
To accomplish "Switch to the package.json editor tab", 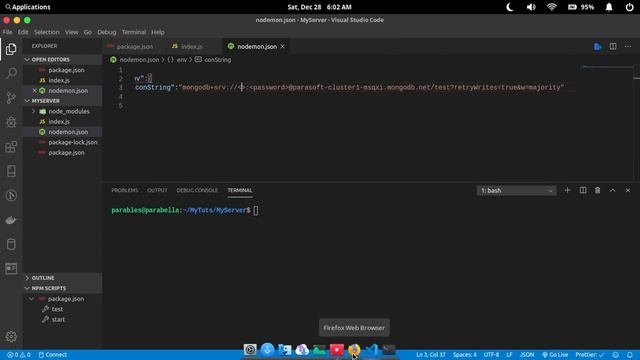I will coord(134,47).
